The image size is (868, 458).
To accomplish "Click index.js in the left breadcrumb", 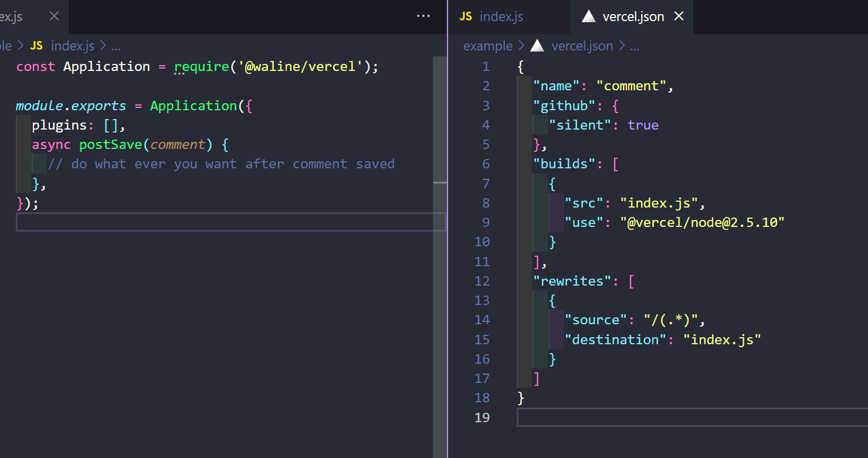I will click(72, 46).
